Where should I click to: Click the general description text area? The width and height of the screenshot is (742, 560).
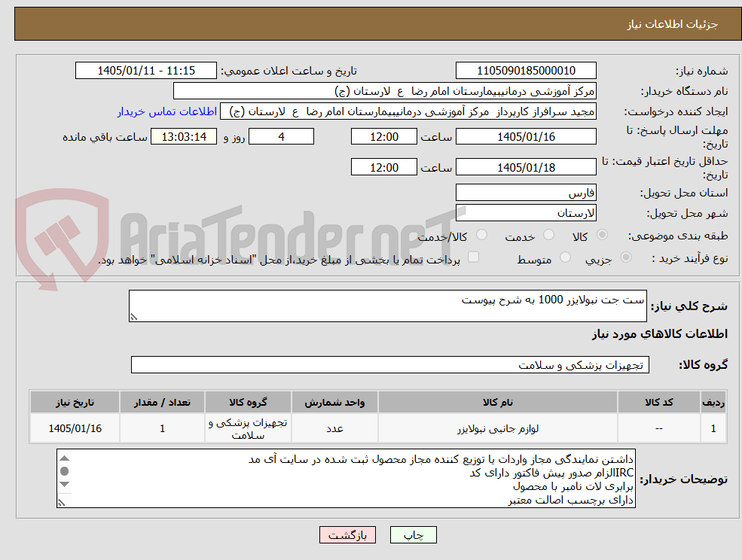coord(387,306)
